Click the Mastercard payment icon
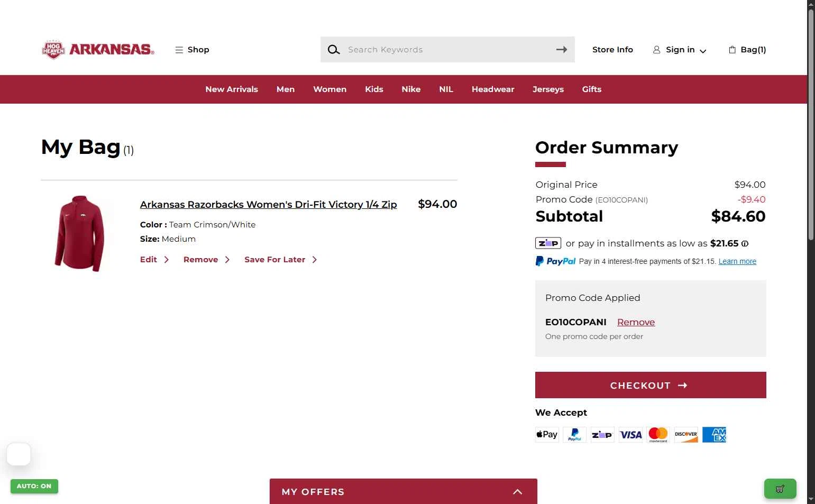Viewport: 815px width, 504px height. [x=658, y=435]
